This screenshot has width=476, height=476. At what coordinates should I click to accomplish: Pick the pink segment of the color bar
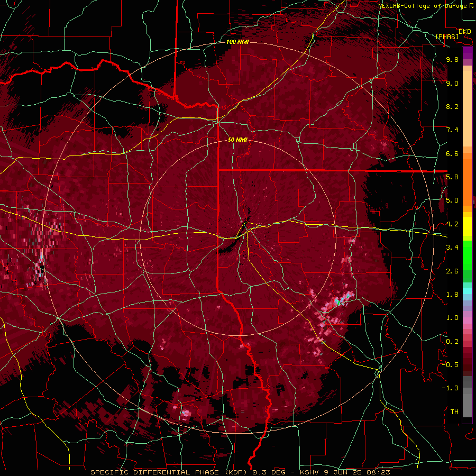(x=467, y=321)
